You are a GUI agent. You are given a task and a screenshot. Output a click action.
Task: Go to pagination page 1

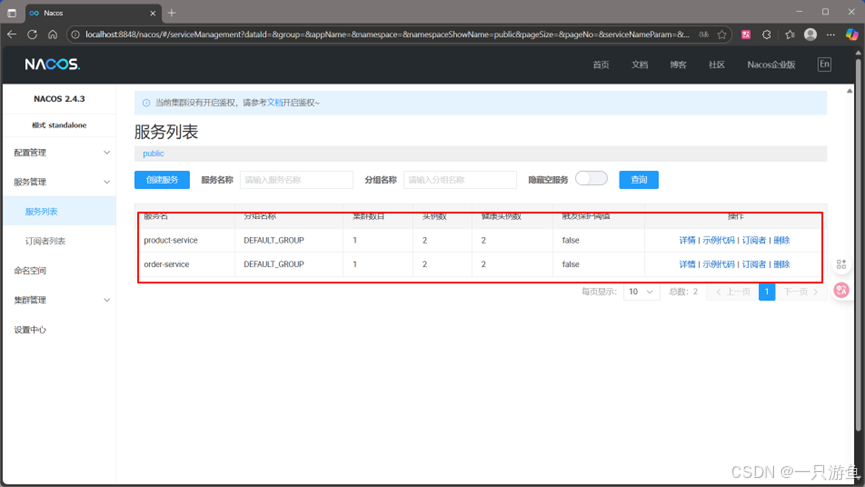[x=767, y=291]
